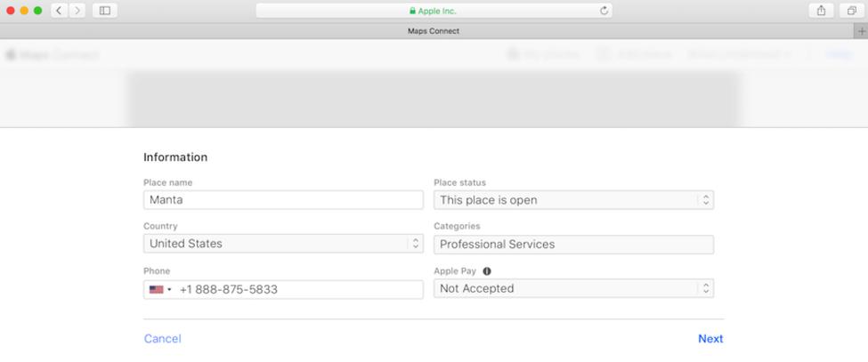Screen dimensions: 868x362
Task: Click the Apple Pay info icon
Action: coord(487,271)
